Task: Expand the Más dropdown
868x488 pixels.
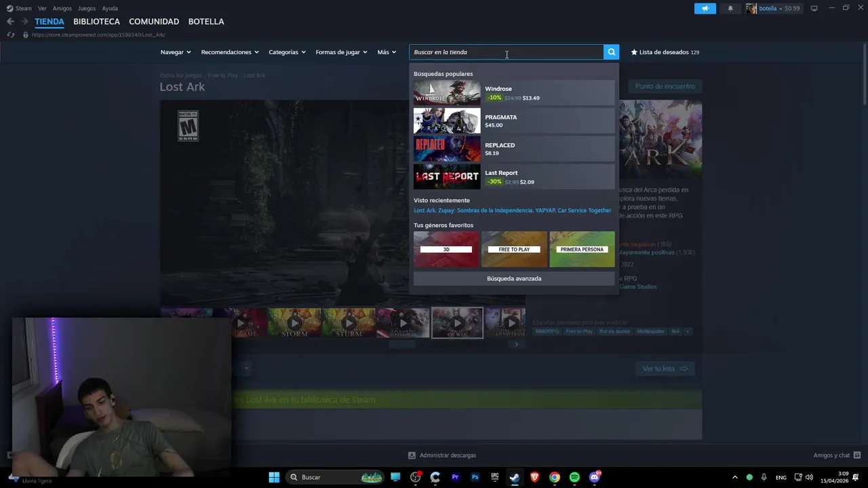Action: 387,52
